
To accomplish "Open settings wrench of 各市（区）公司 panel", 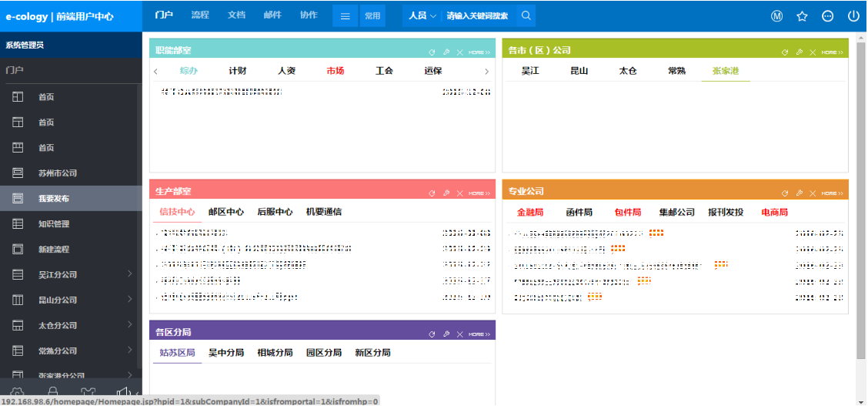I will [800, 52].
